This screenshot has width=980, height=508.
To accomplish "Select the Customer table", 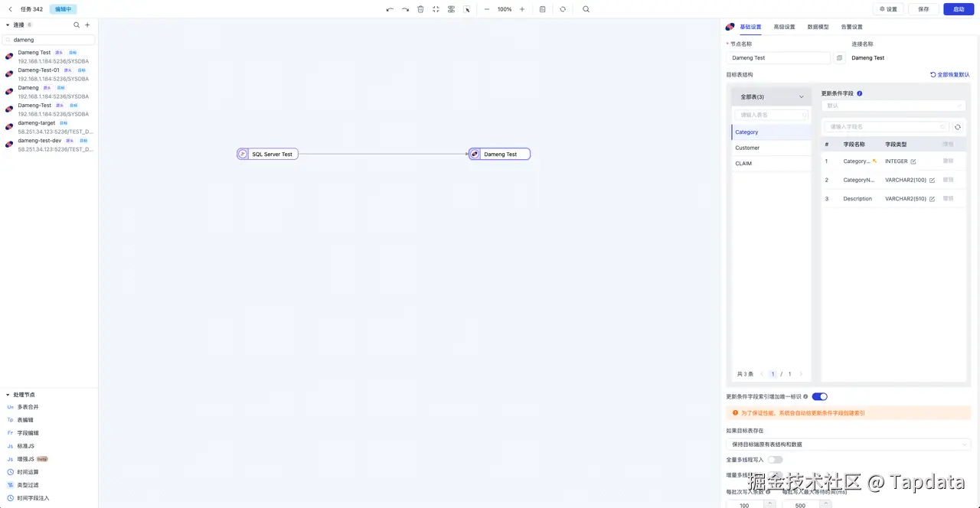I will pyautogui.click(x=771, y=148).
